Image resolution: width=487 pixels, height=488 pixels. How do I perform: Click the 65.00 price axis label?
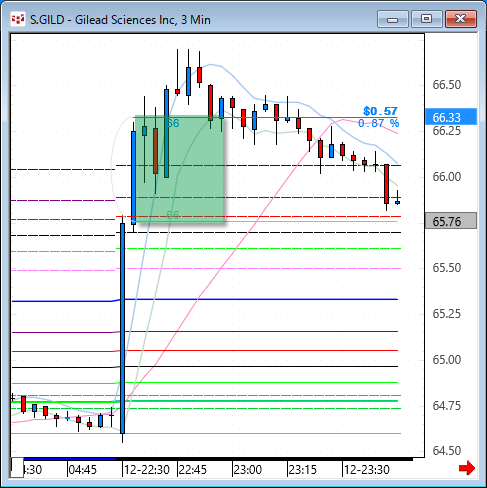[x=447, y=360]
